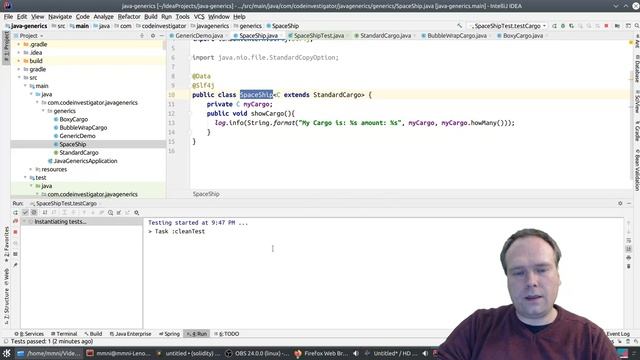The width and height of the screenshot is (640, 360).
Task: Select BoxyCargo class in Project tree
Action: click(x=73, y=119)
